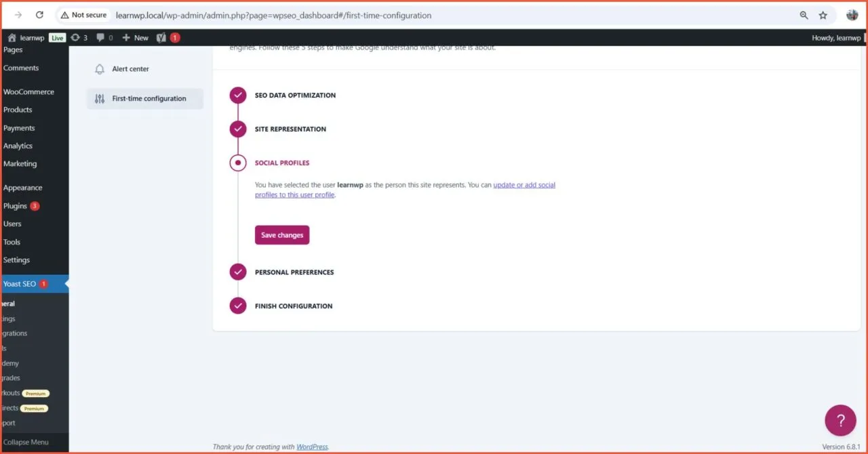This screenshot has width=868, height=454.
Task: Click the Save changes button
Action: click(x=281, y=234)
